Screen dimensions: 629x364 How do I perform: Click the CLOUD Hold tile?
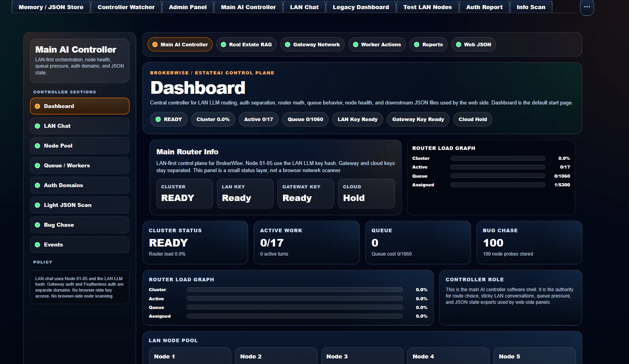[366, 193]
